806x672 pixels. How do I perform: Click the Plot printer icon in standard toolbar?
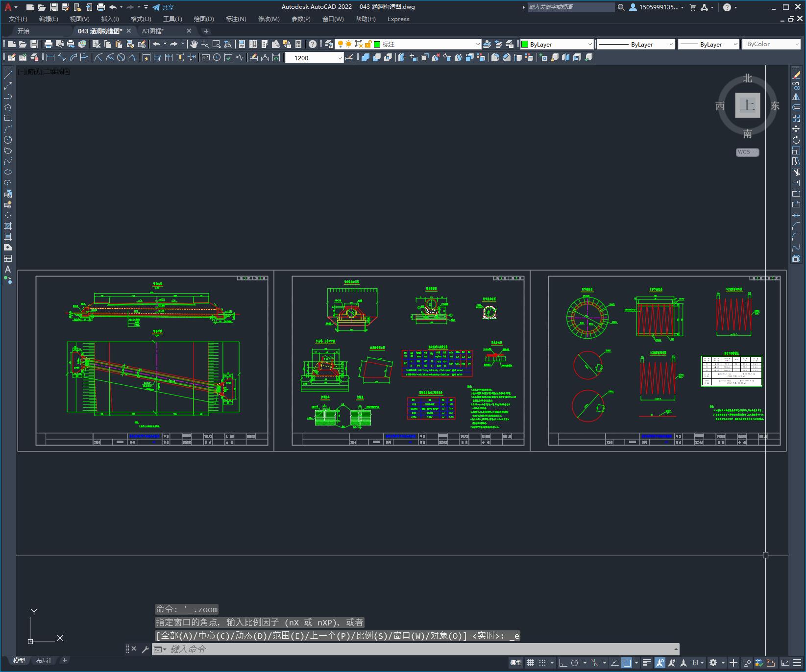tap(49, 44)
